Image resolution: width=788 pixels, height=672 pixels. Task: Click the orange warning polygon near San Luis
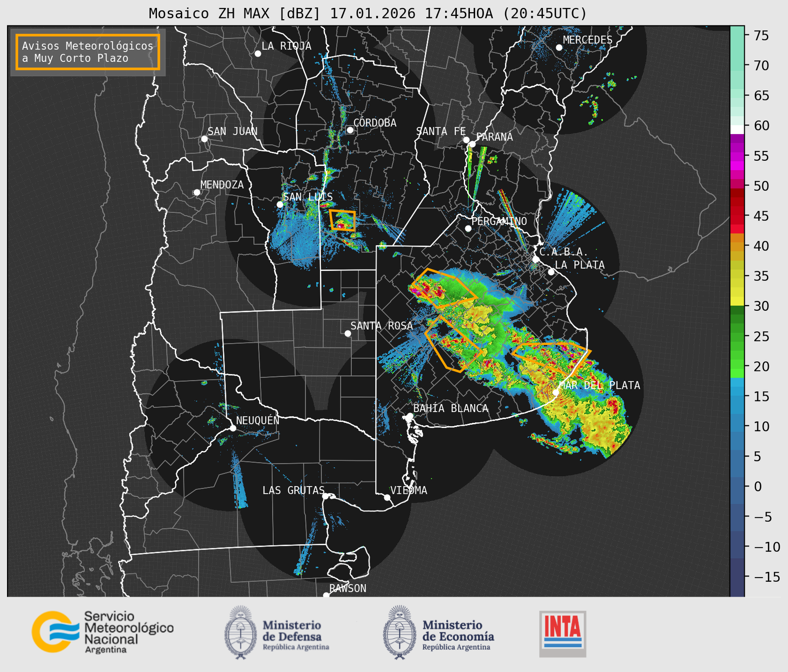pyautogui.click(x=342, y=220)
